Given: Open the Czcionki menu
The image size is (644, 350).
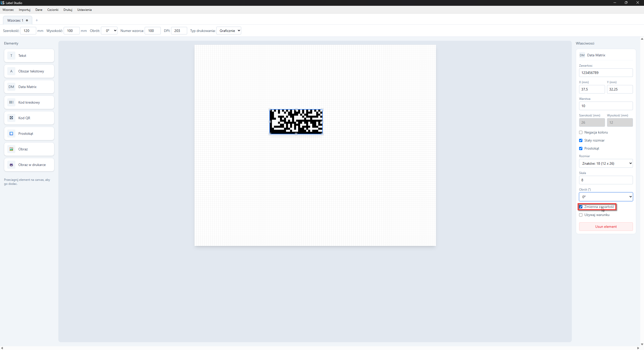Looking at the screenshot, I should pyautogui.click(x=53, y=10).
